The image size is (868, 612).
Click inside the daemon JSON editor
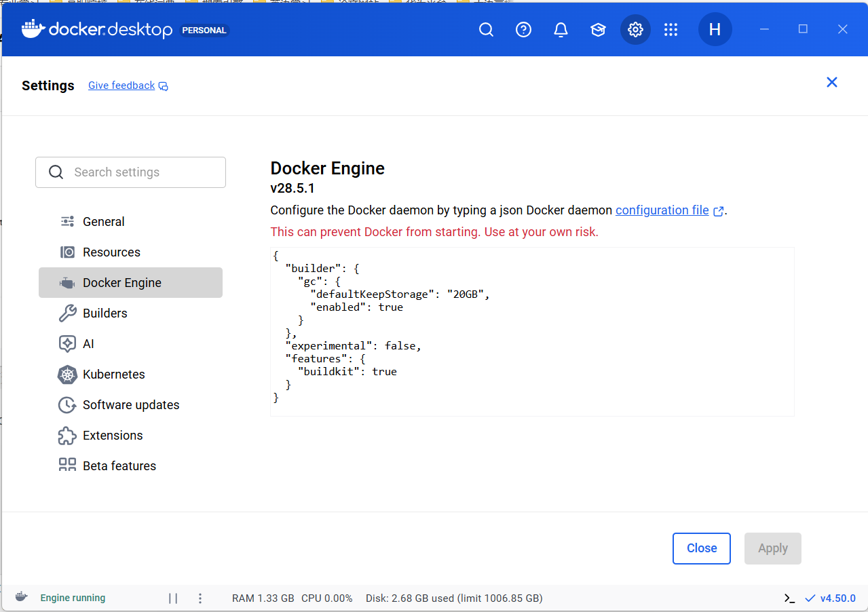pos(532,331)
